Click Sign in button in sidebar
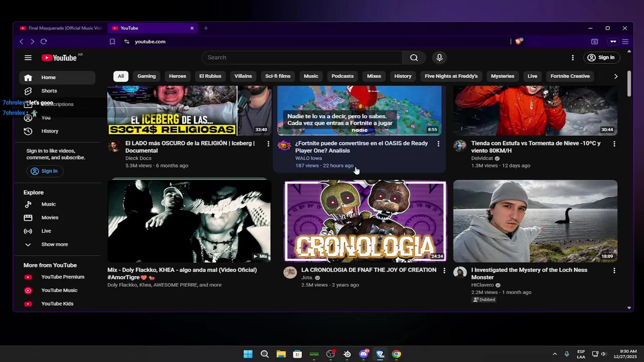This screenshot has height=362, width=644. coord(44,171)
